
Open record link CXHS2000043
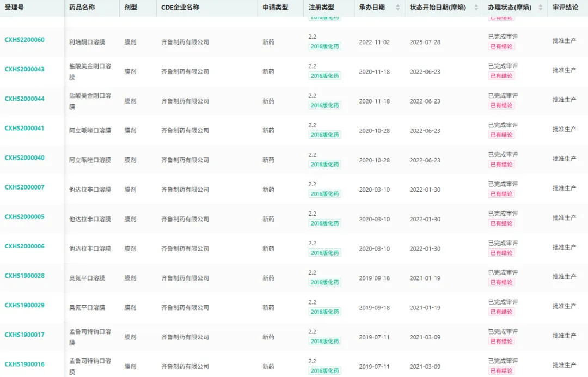[24, 69]
